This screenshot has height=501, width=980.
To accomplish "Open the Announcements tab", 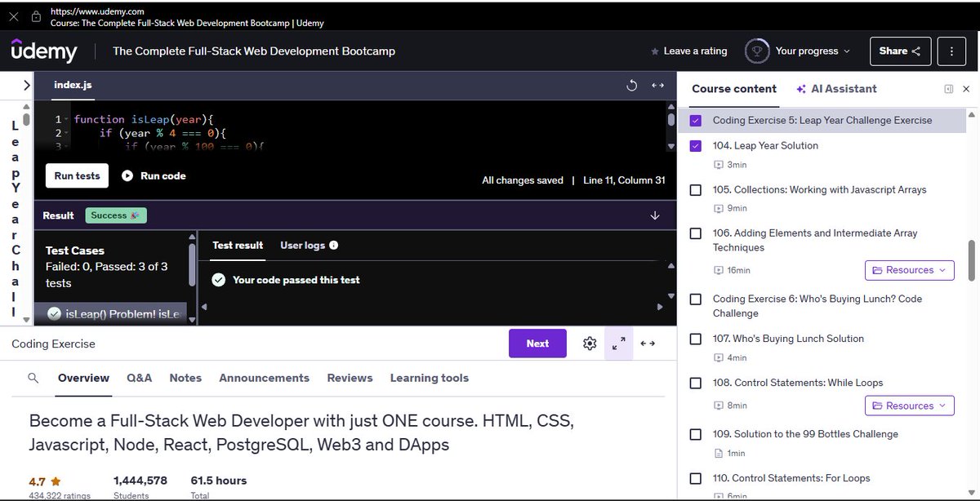I will tap(265, 378).
